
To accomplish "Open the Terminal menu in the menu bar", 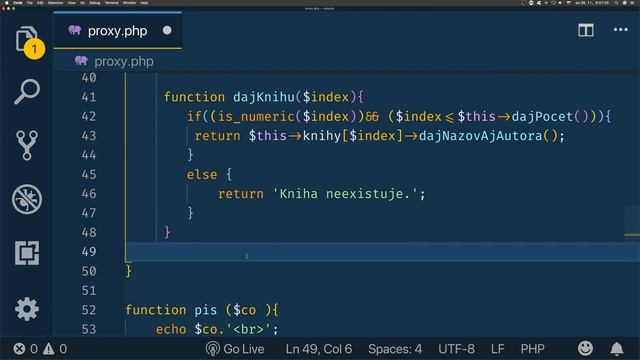I will click(x=111, y=3).
